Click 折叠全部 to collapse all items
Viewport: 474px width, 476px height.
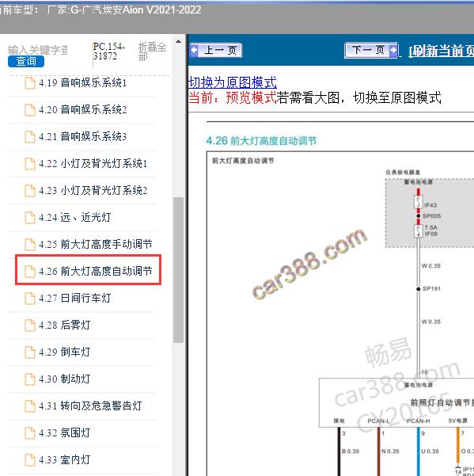(152, 51)
